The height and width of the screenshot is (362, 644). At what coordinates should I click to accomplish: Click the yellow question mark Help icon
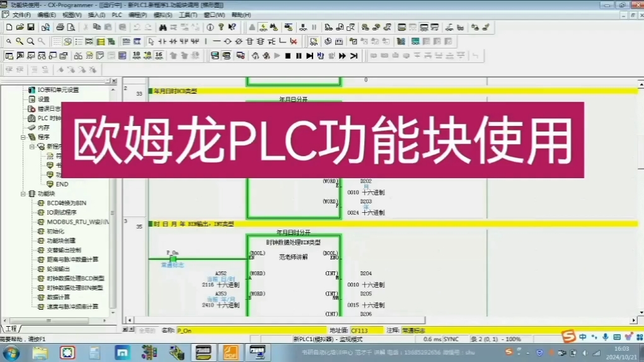click(221, 28)
